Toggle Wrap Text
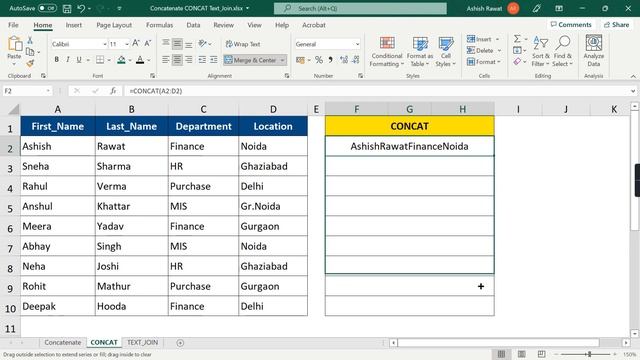This screenshot has height=360, width=640. pyautogui.click(x=243, y=44)
